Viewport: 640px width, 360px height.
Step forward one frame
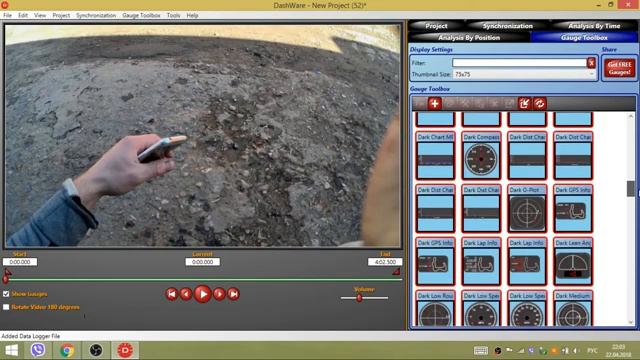pos(219,294)
